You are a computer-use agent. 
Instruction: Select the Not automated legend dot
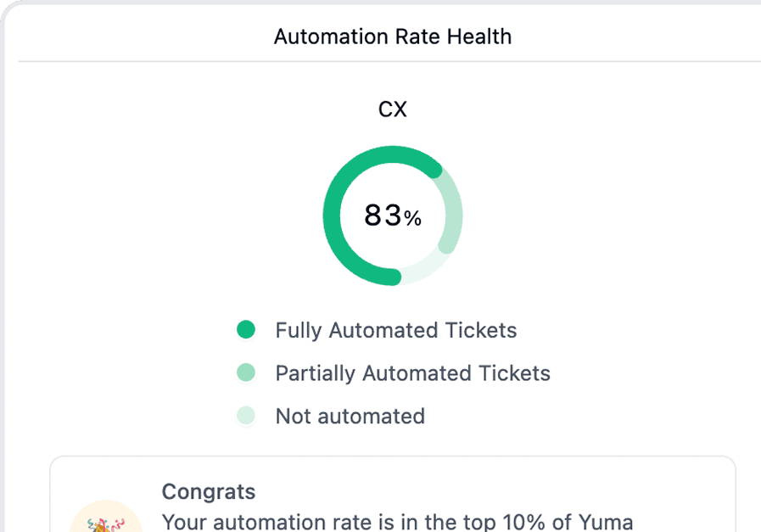(x=247, y=417)
